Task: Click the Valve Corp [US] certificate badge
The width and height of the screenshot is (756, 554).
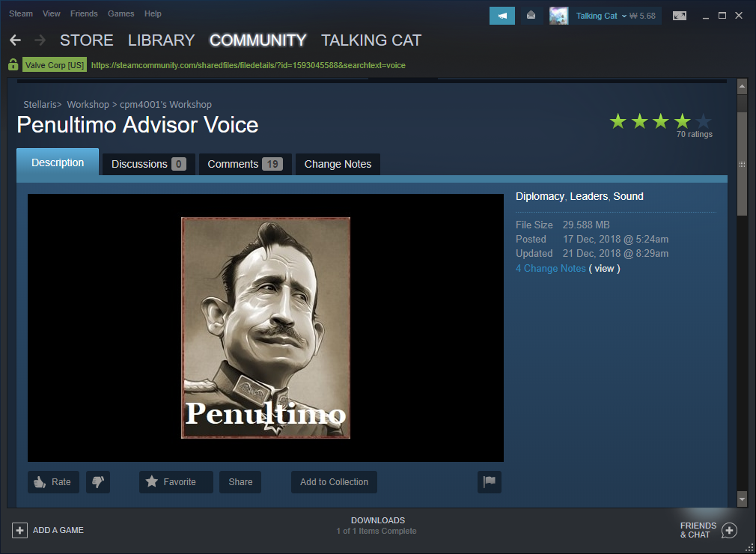Action: coord(55,65)
